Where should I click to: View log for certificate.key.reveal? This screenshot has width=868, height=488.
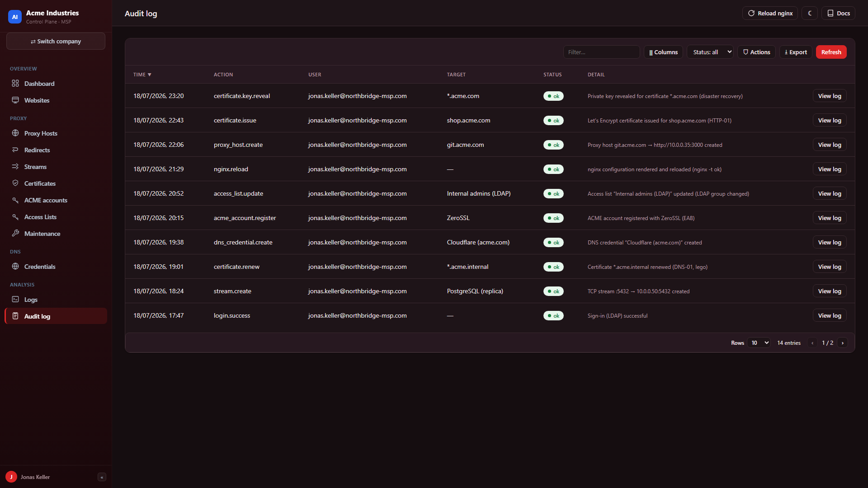coord(829,96)
